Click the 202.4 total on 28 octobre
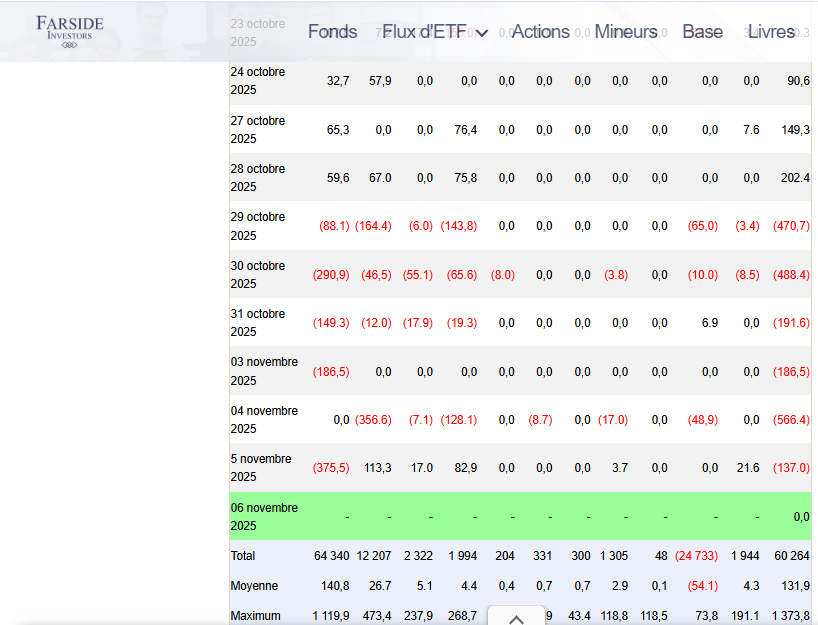The height and width of the screenshot is (625, 818). click(796, 178)
